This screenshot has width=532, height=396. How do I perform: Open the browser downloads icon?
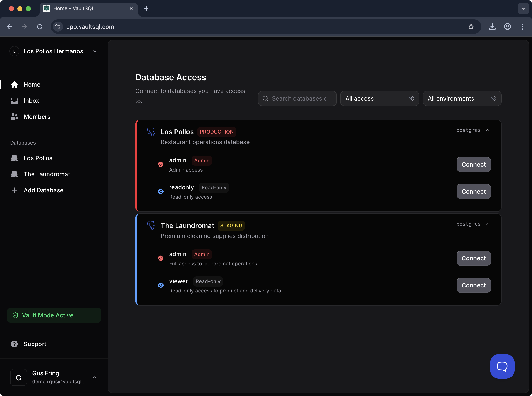coord(492,27)
